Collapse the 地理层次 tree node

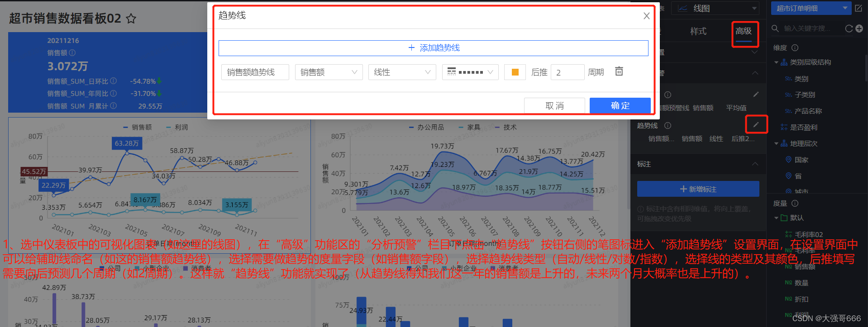coord(777,144)
